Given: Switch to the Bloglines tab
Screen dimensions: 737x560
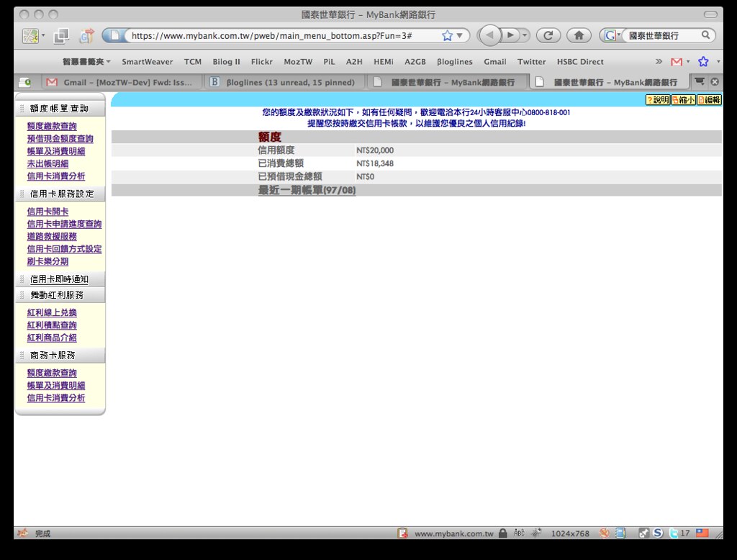Looking at the screenshot, I should [x=284, y=82].
